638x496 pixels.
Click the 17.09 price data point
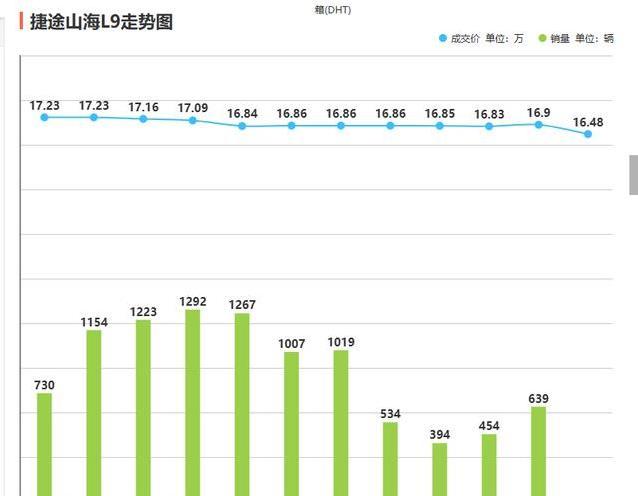[x=193, y=120]
